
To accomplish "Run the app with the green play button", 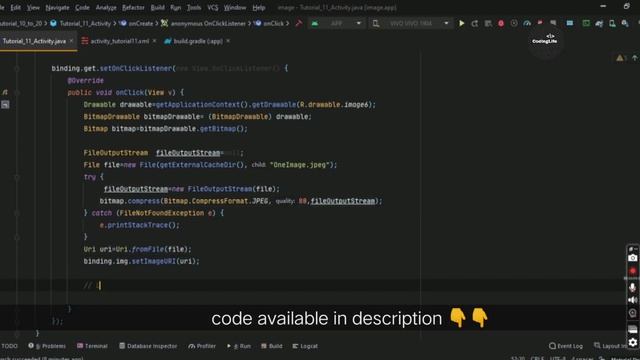I will [462, 24].
